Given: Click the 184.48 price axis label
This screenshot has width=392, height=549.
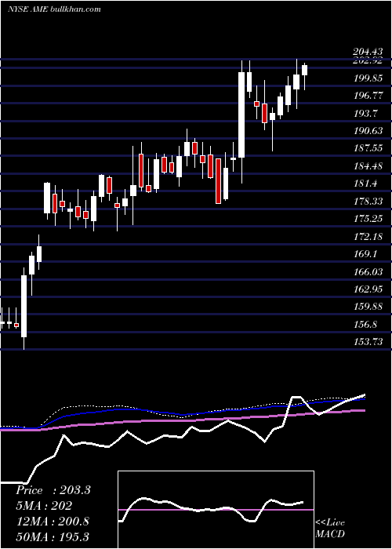Looking at the screenshot, I should [x=368, y=166].
